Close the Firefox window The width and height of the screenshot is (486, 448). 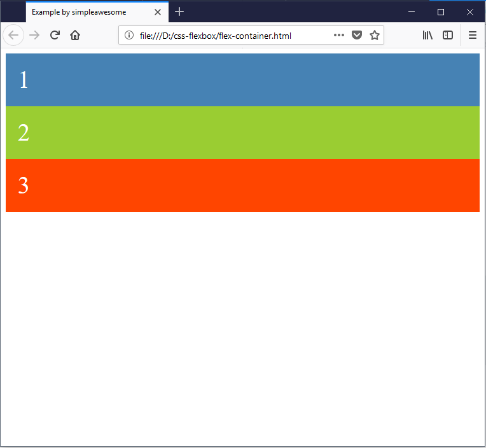pyautogui.click(x=470, y=12)
